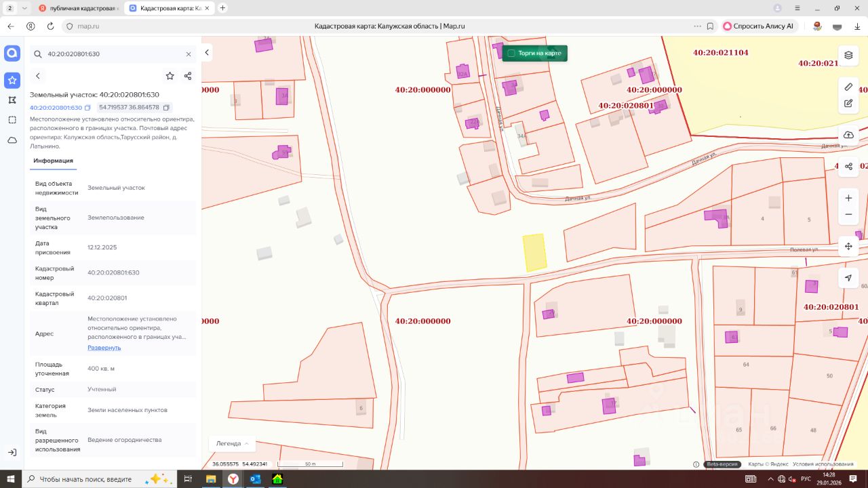Image resolution: width=868 pixels, height=488 pixels.
Task: Click 'Спросить Алису AI' button
Action: (x=758, y=26)
